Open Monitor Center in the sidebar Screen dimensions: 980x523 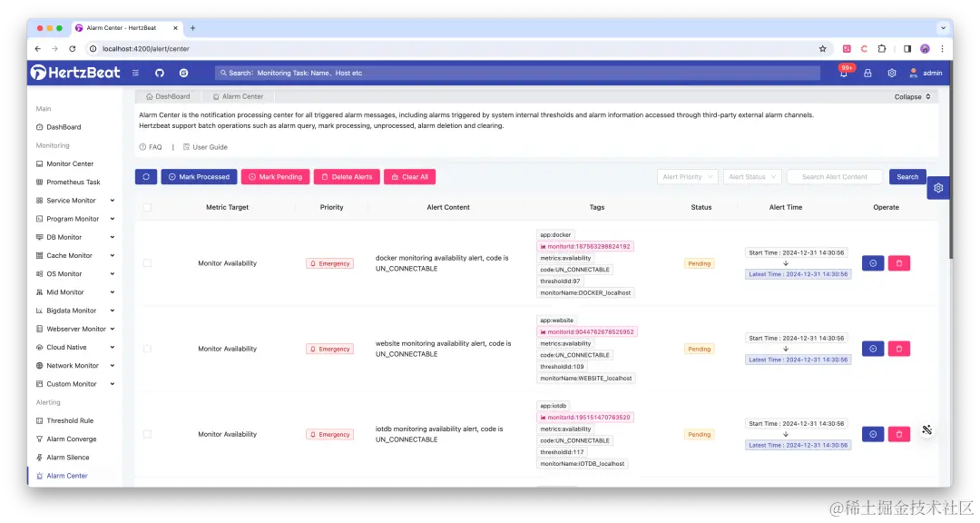click(64, 164)
